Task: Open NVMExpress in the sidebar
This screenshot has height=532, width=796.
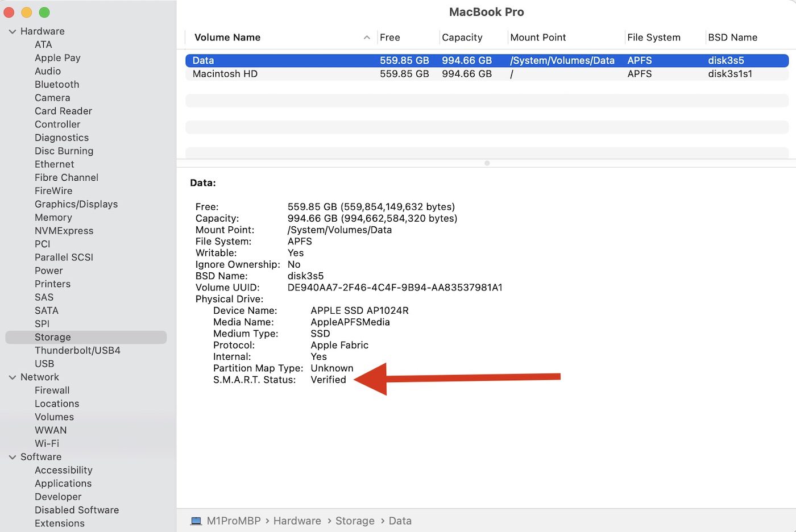Action: point(64,231)
